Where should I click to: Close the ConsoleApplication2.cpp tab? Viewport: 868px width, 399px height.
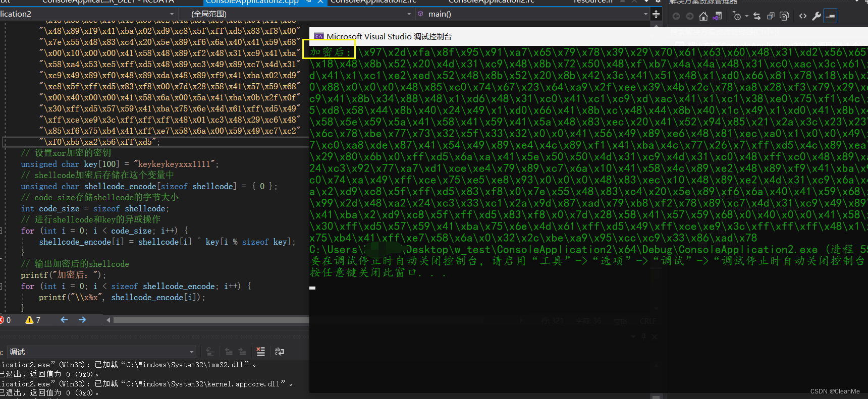pos(320,2)
